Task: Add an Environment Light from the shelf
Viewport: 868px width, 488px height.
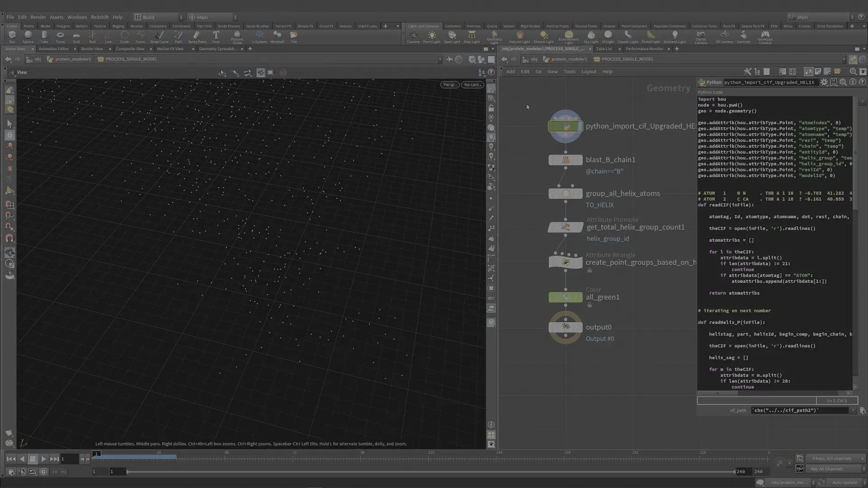Action: (x=569, y=38)
